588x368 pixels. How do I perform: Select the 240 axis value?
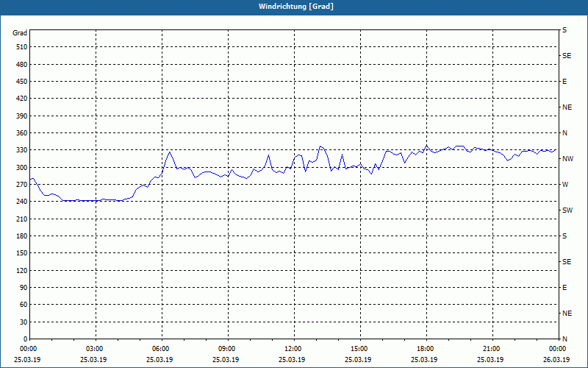(22, 202)
